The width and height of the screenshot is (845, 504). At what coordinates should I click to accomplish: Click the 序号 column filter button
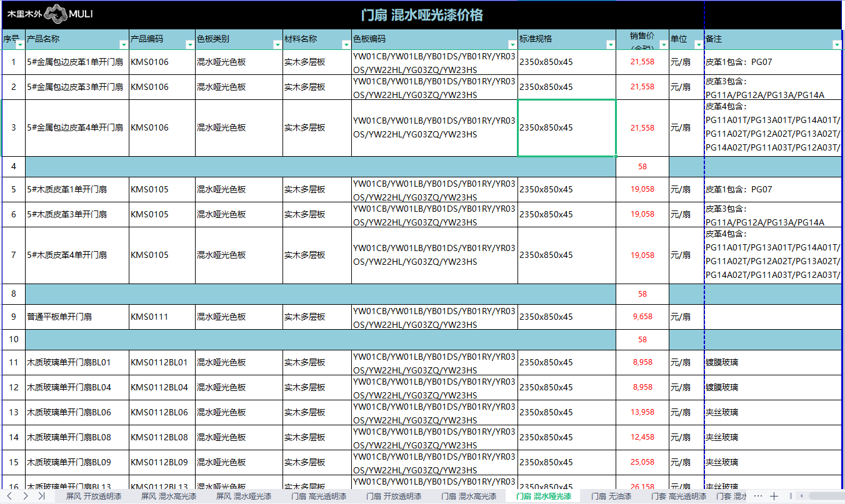click(20, 45)
